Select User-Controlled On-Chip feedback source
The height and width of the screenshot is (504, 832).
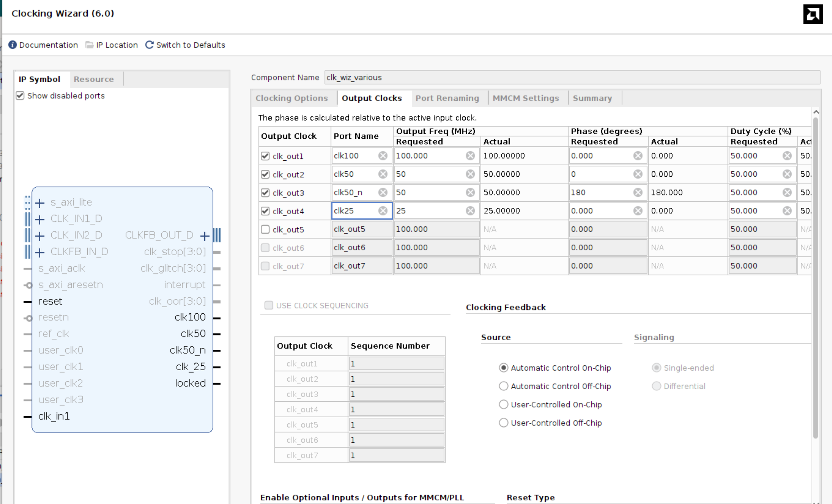(503, 404)
